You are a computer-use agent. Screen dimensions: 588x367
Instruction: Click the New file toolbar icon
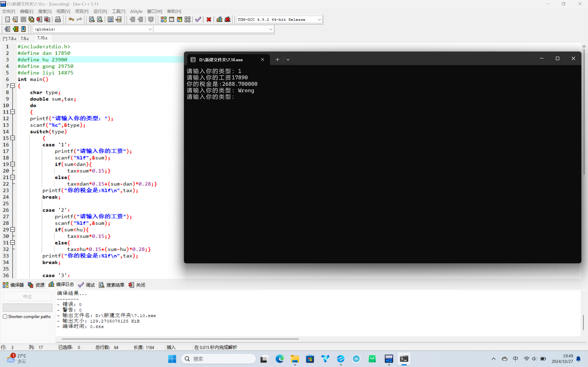[x=7, y=19]
